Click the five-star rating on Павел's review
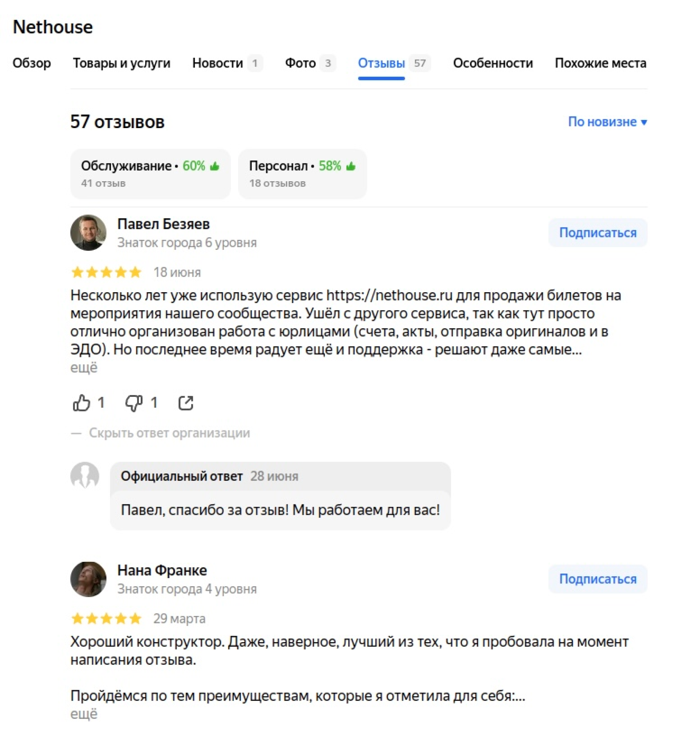Image resolution: width=700 pixels, height=730 pixels. [x=105, y=272]
